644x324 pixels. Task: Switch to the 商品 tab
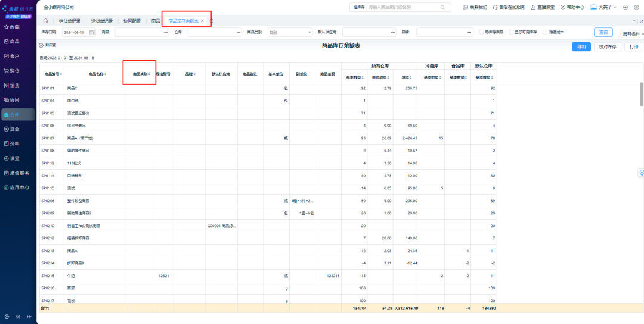pyautogui.click(x=156, y=21)
